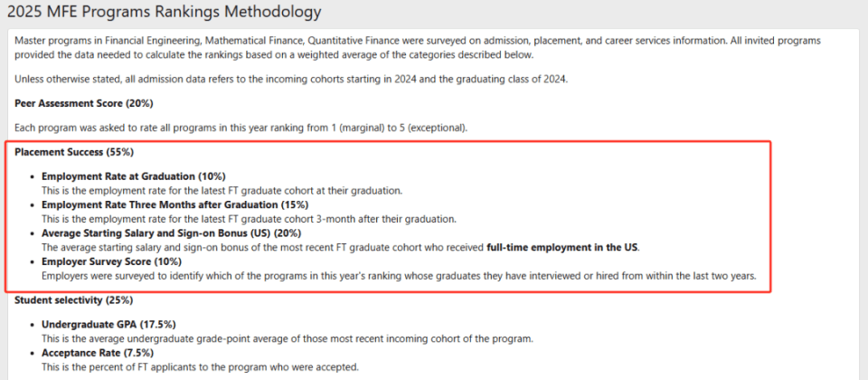Select "Employment Rate Three Months after Graduation (15%)"

coord(175,204)
